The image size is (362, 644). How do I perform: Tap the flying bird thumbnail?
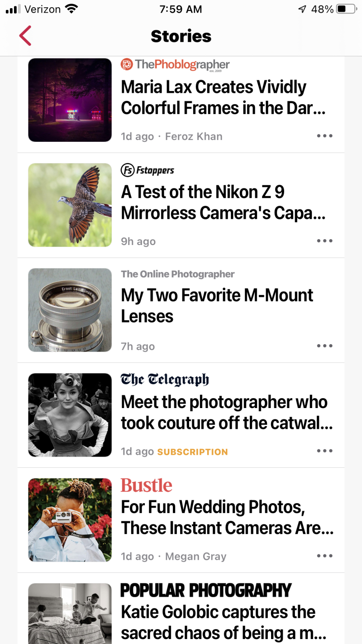70,205
